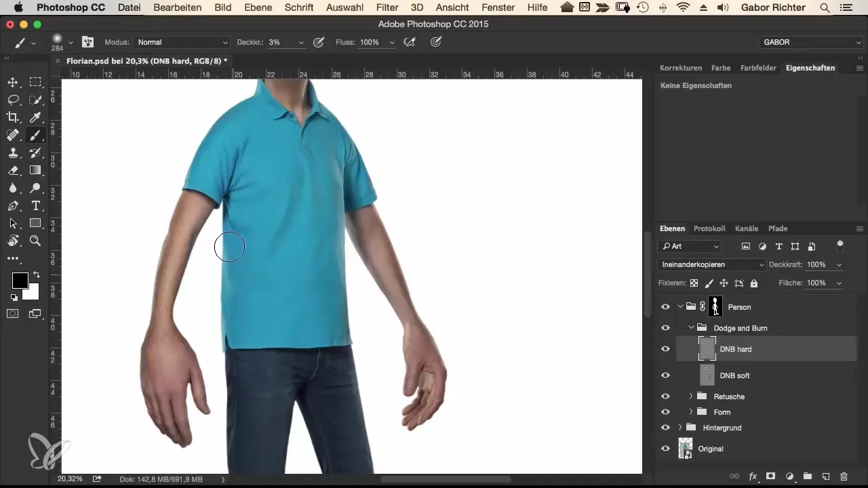868x488 pixels.
Task: Expand the Retusche group
Action: click(691, 396)
